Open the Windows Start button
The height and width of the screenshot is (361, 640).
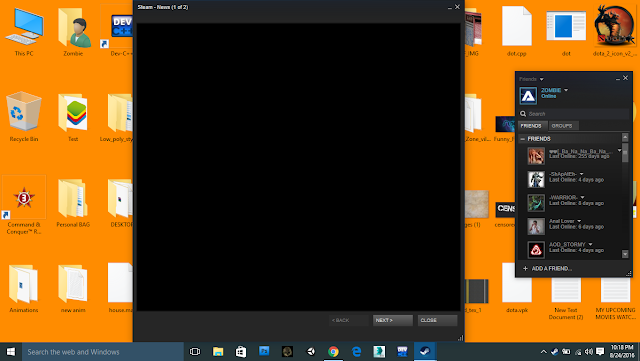click(x=11, y=352)
